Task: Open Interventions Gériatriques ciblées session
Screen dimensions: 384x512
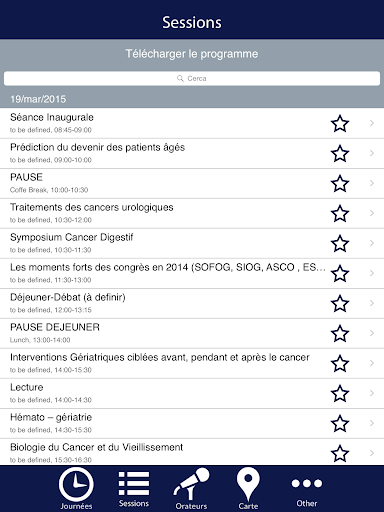Action: (192, 364)
